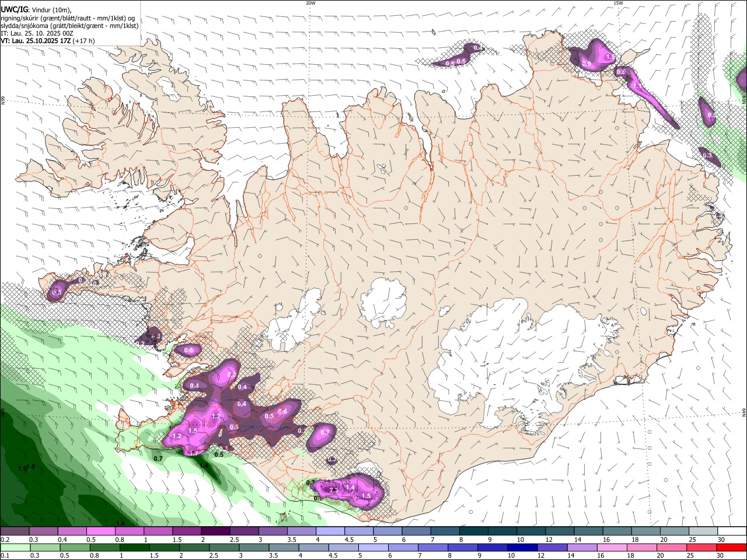The image size is (747, 560).
Task: Click upper legend swatch for 18–20
Action: [x=645, y=531]
